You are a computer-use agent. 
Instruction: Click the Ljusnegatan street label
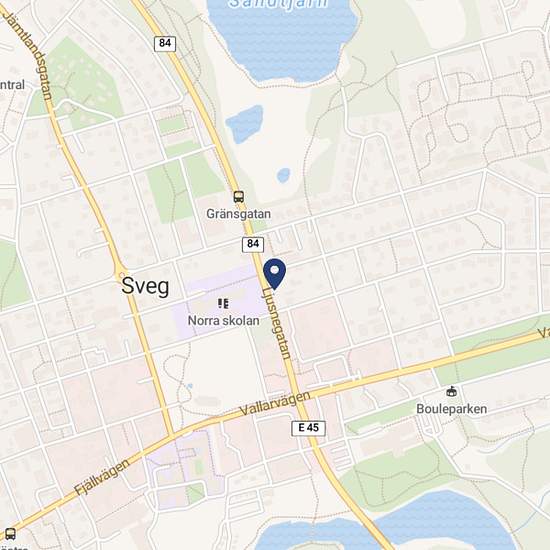click(277, 323)
